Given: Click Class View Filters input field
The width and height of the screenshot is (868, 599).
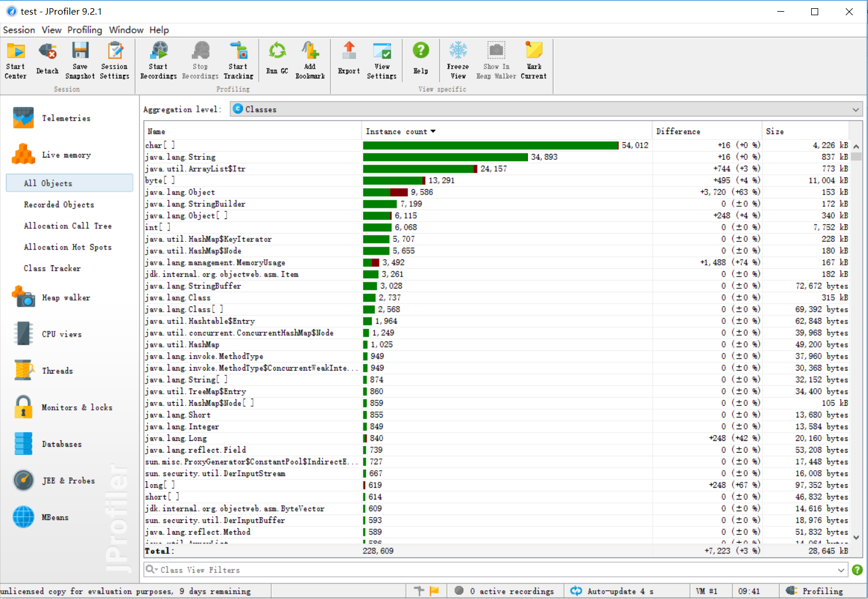Looking at the screenshot, I should pyautogui.click(x=497, y=570).
